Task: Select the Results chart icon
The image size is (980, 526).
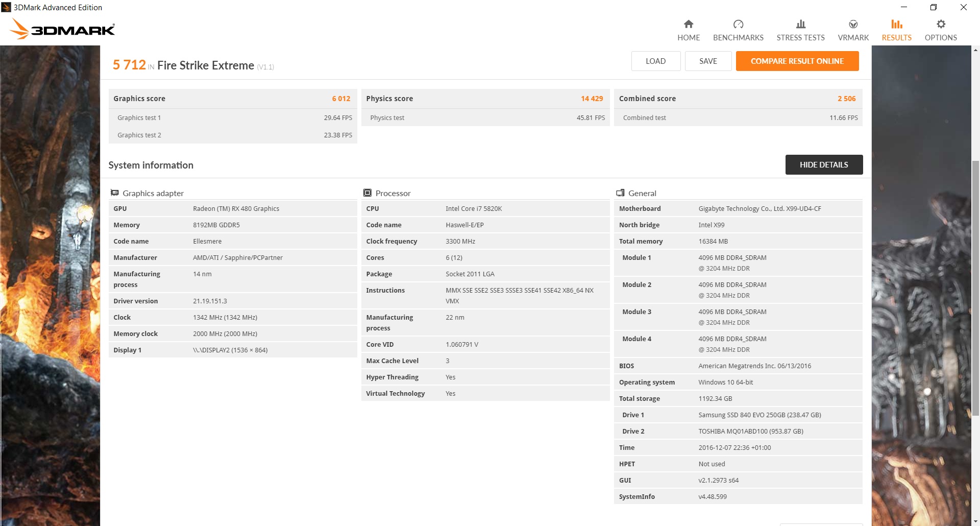Action: (x=897, y=24)
